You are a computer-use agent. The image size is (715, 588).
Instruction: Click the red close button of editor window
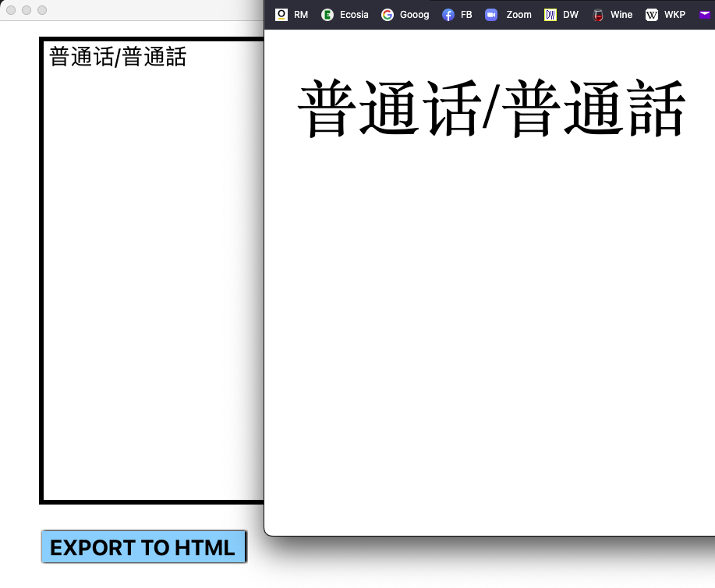11,10
